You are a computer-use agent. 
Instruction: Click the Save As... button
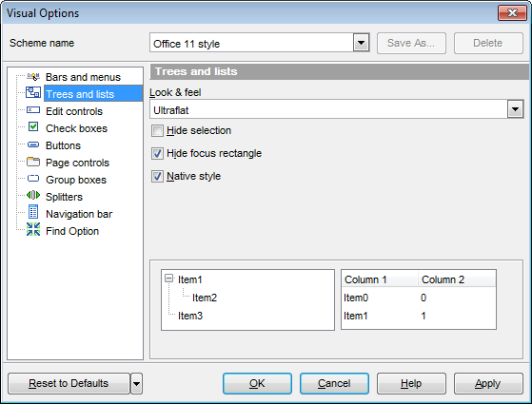[411, 43]
